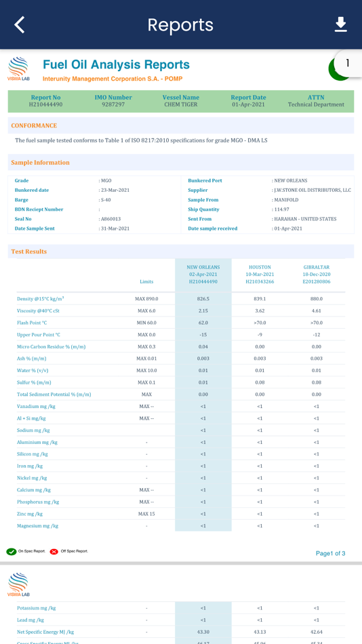Click the NEW ORLEANS column header in Test Results
Screen dimensions: 362x644
[203, 275]
